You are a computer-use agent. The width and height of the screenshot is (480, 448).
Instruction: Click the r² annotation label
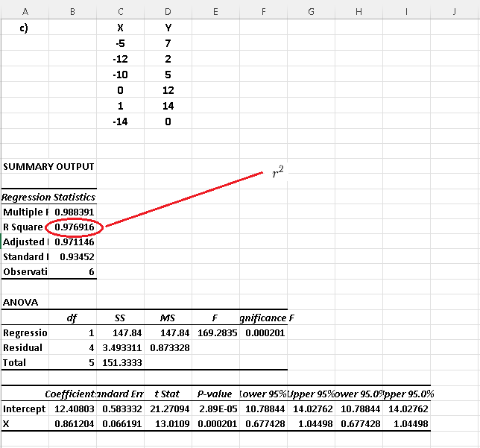tap(277, 171)
